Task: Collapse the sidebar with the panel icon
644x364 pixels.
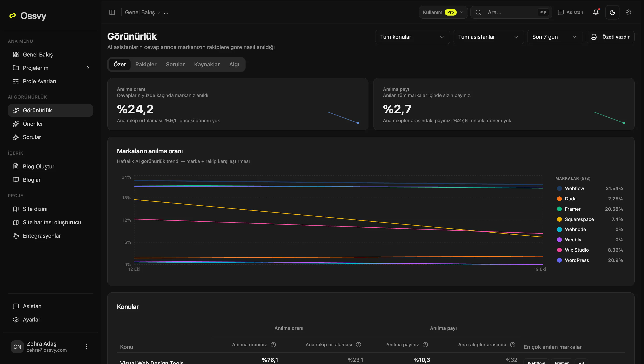Action: tap(112, 12)
